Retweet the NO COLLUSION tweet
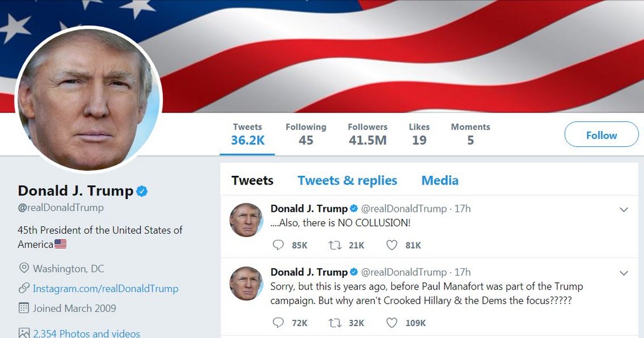 [335, 245]
